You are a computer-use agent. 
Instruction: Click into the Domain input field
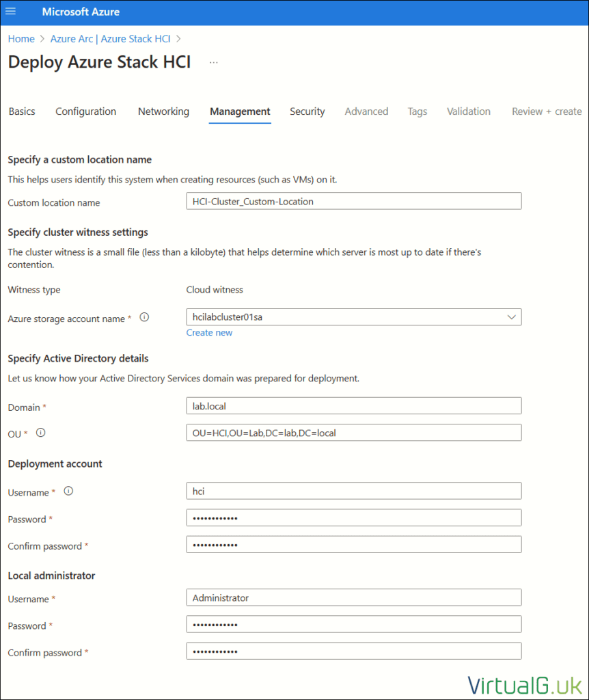click(354, 406)
